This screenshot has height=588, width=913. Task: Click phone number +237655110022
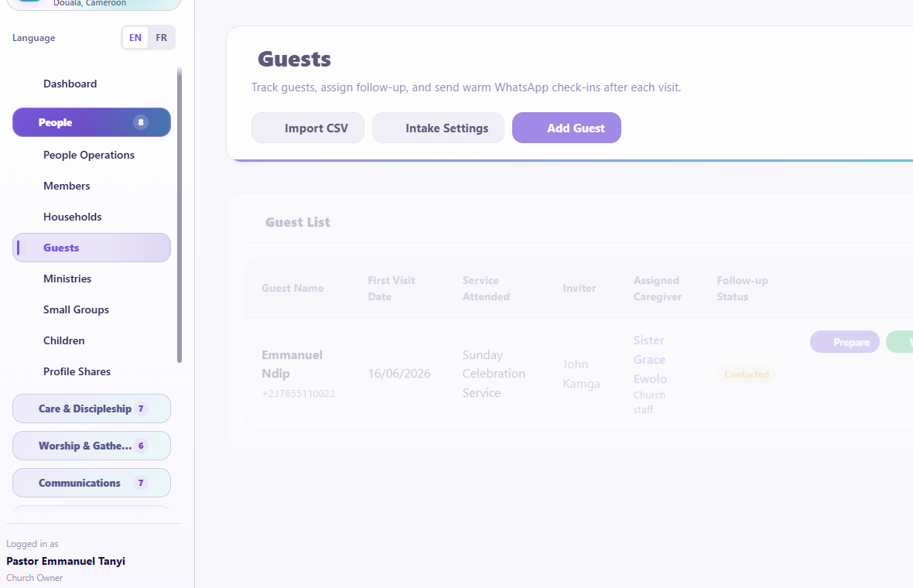pyautogui.click(x=298, y=394)
